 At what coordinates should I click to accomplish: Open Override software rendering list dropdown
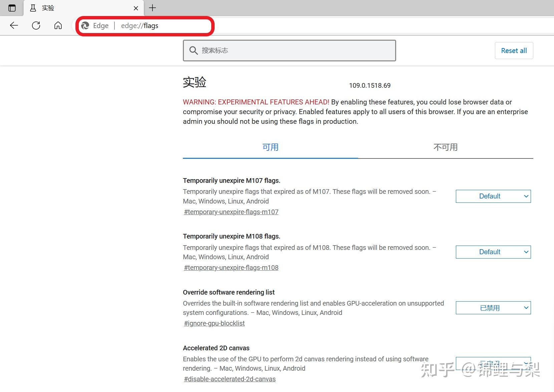(x=493, y=308)
